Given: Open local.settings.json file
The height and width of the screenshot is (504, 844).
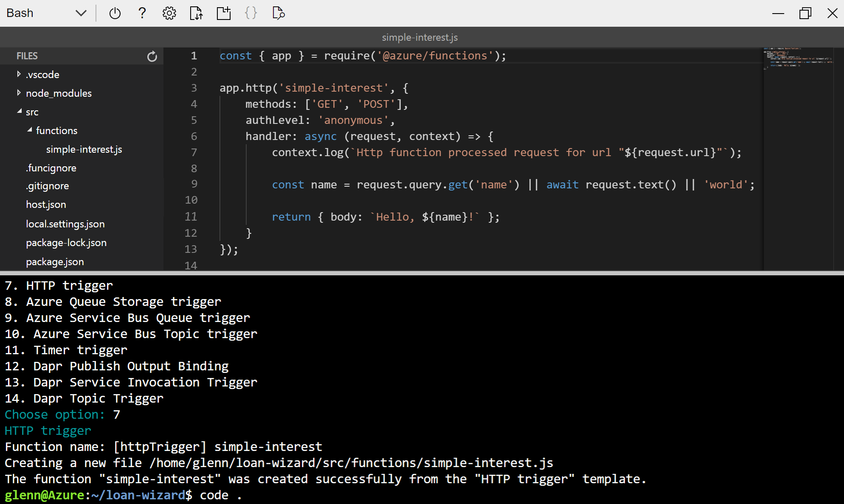Looking at the screenshot, I should [x=65, y=224].
